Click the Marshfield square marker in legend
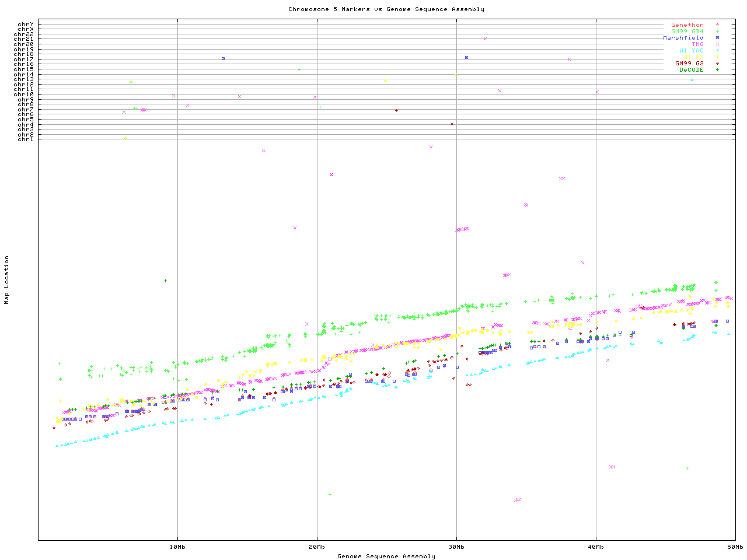 coord(717,38)
